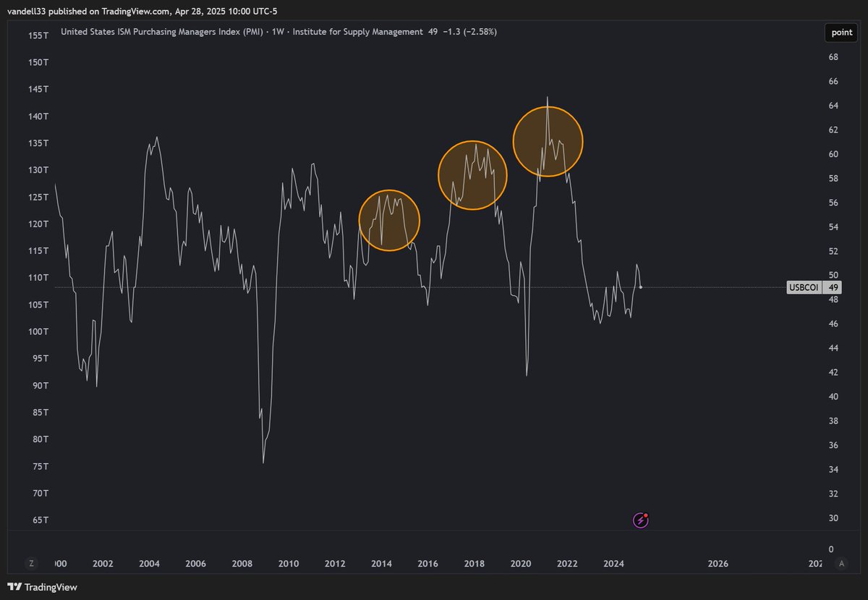Viewport: 868px width, 600px height.
Task: Select the orange circle drawing around 2014
Action: 389,220
